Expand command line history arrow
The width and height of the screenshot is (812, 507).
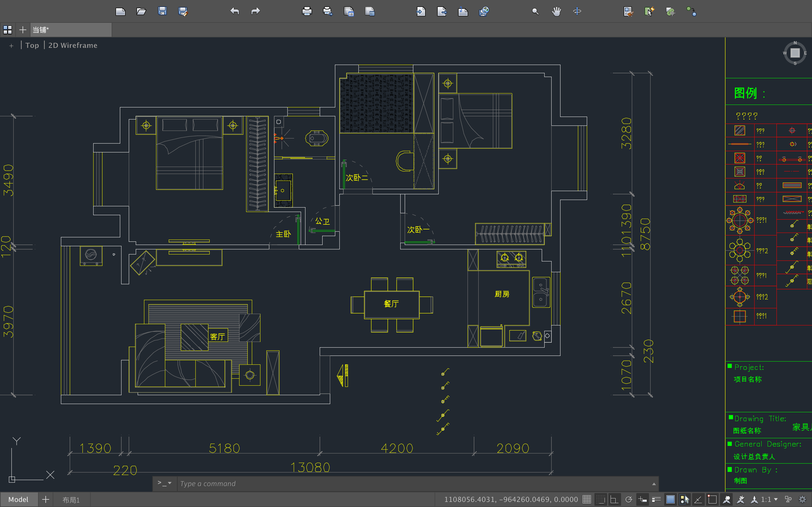[654, 484]
